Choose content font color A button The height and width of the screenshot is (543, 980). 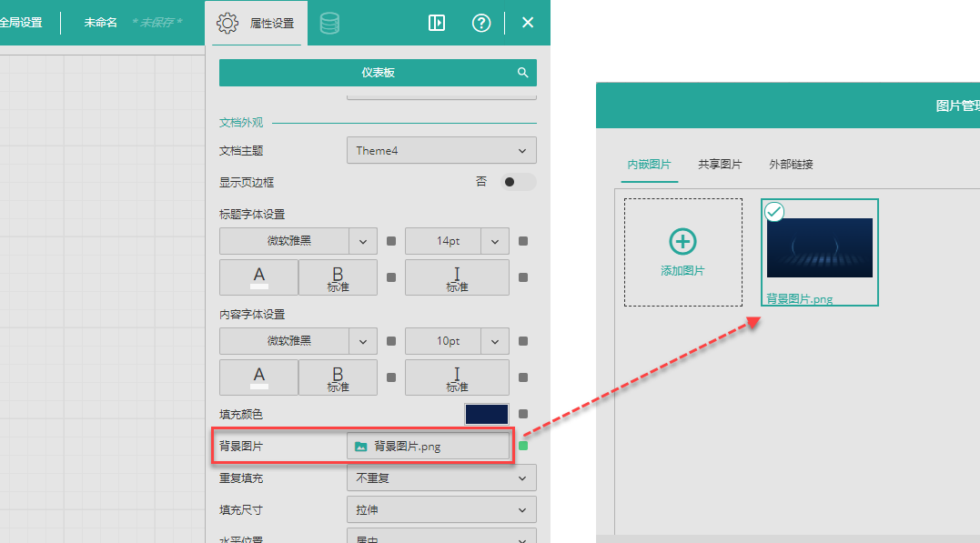tap(258, 377)
